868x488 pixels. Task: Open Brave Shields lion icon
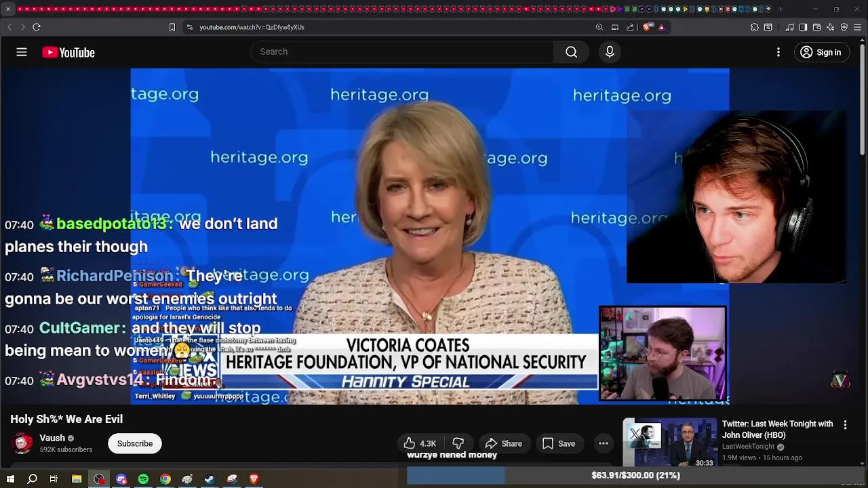(648, 27)
